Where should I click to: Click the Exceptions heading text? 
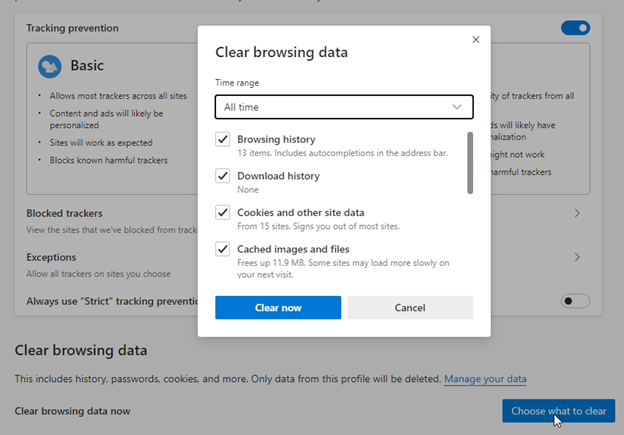click(x=51, y=257)
